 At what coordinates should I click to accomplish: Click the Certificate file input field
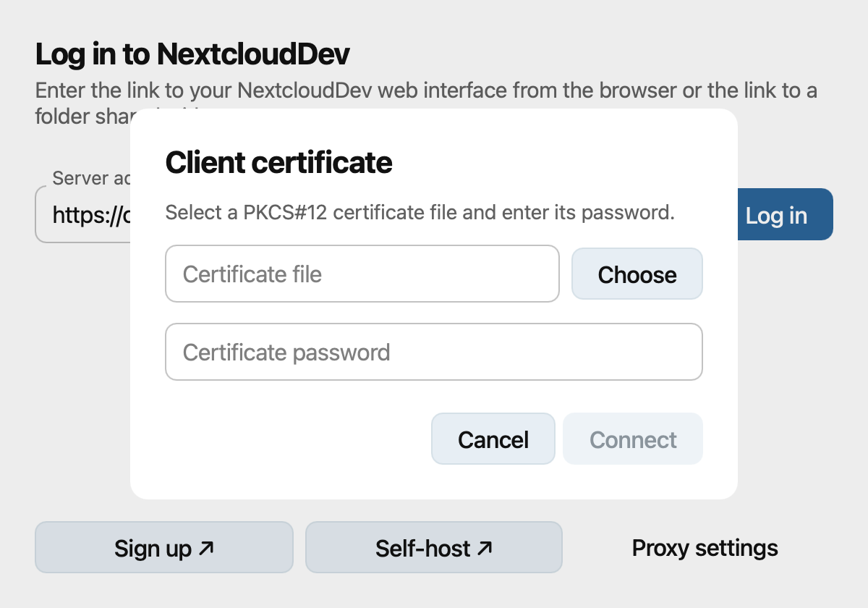pyautogui.click(x=362, y=274)
